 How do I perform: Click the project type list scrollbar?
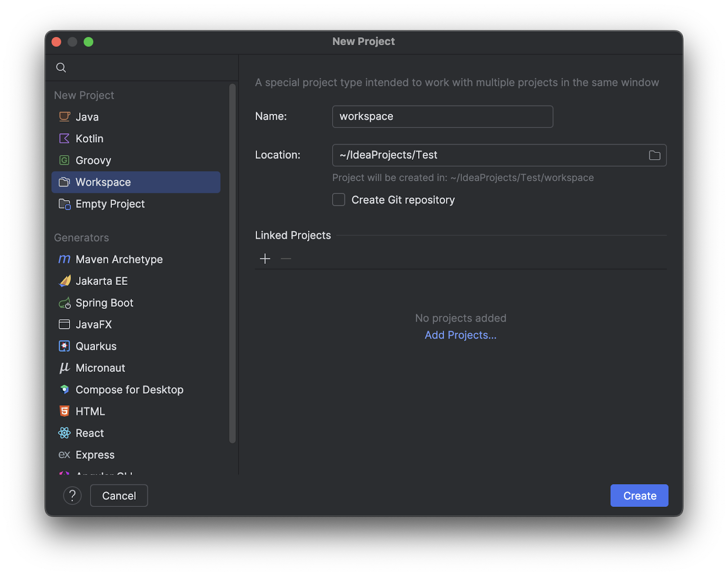pyautogui.click(x=233, y=263)
